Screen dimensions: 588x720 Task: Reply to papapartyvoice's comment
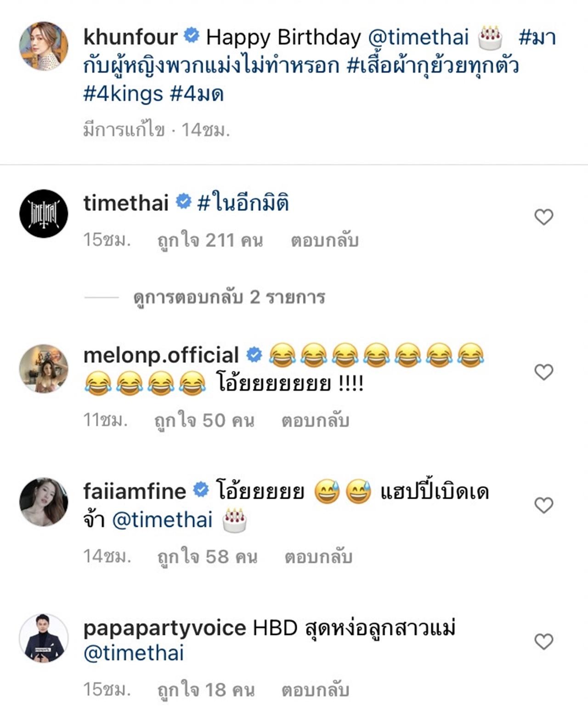[x=315, y=690]
